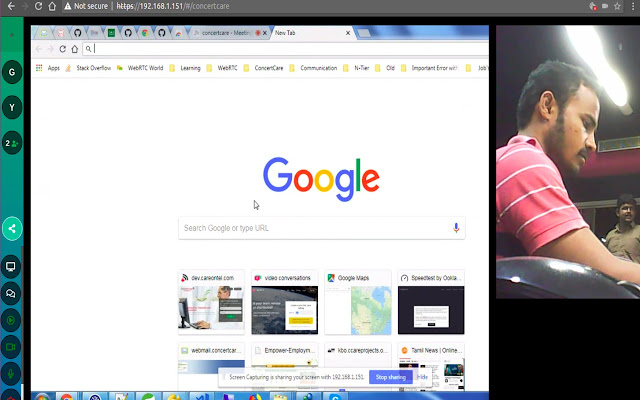Open Skype from the Windows taskbar
The width and height of the screenshot is (640, 400).
click(335, 397)
